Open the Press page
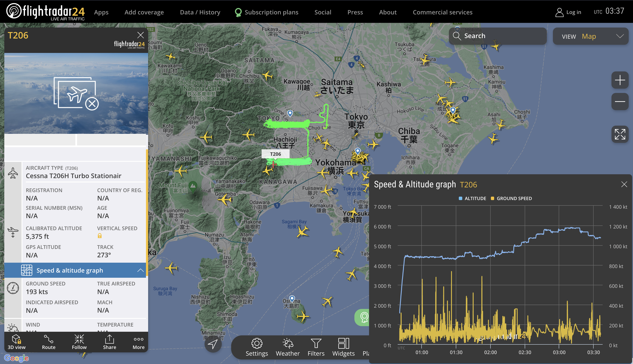Viewport: 633px width, 364px height. coord(355,12)
